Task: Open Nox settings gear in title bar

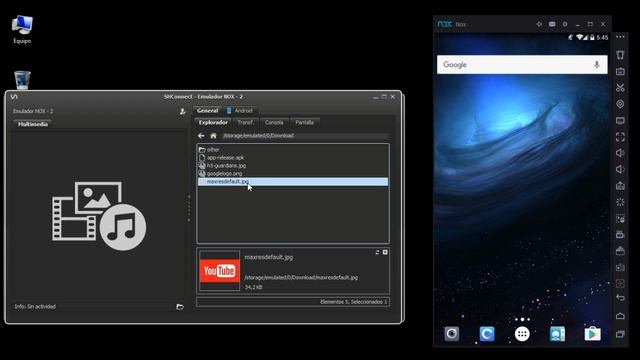Action: 565,24
